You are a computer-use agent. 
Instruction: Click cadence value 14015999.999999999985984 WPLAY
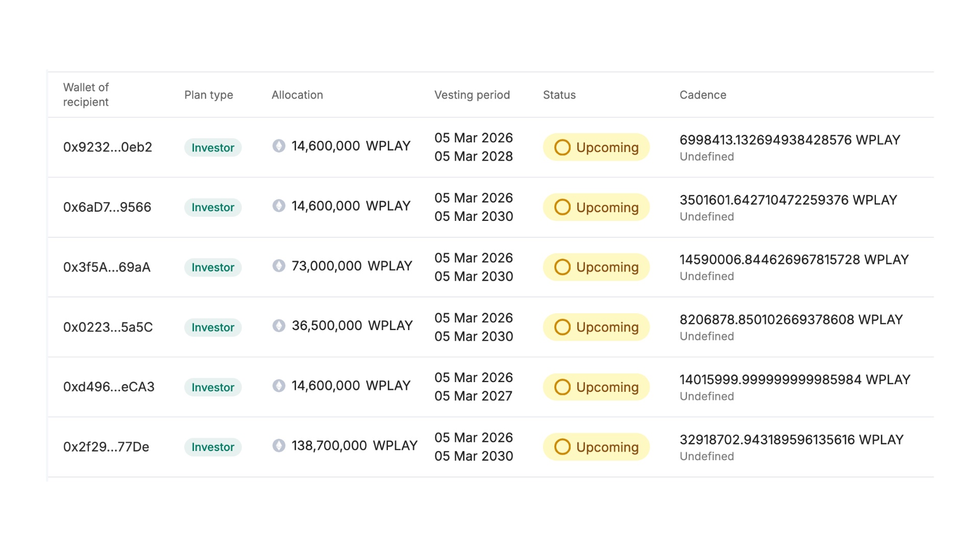(795, 380)
